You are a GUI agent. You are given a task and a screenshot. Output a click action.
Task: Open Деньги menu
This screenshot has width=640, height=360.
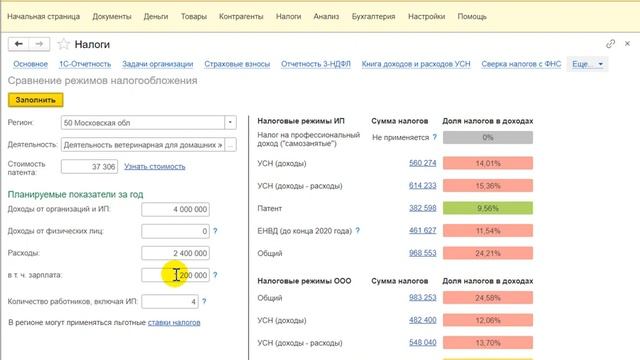click(x=156, y=17)
